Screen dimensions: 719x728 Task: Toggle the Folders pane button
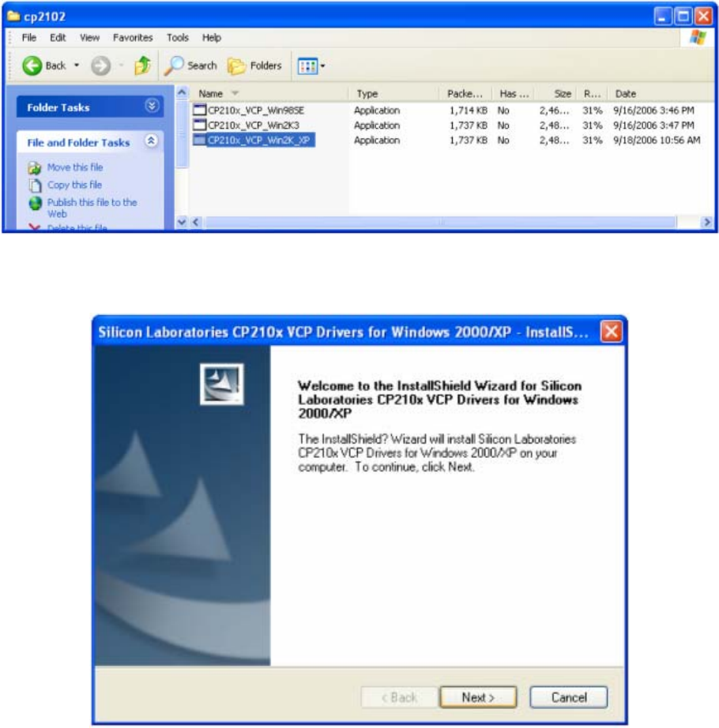(x=255, y=66)
